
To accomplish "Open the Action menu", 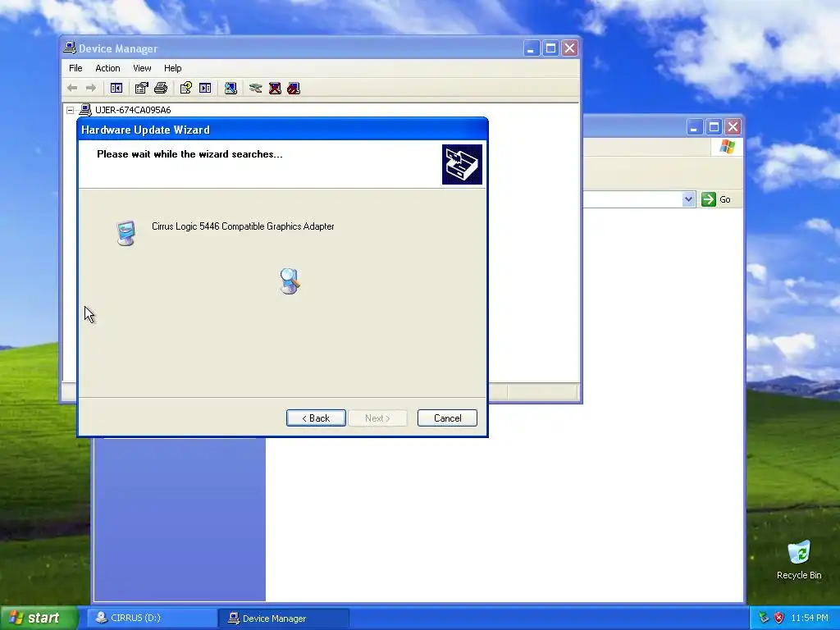I will (x=107, y=68).
